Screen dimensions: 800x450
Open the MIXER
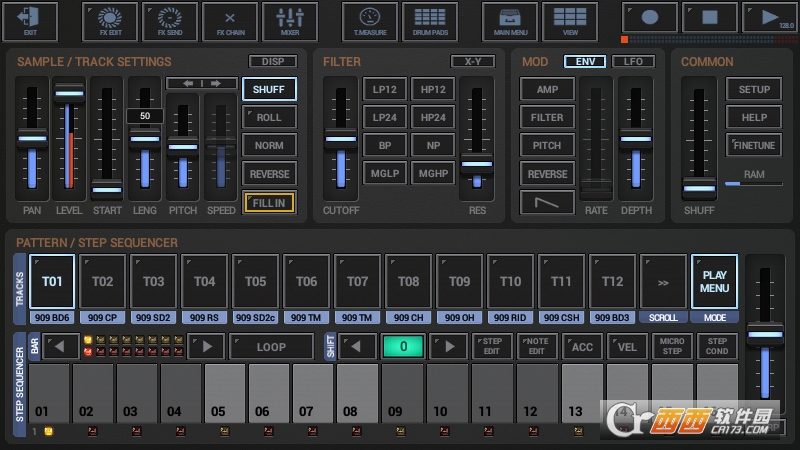(290, 21)
